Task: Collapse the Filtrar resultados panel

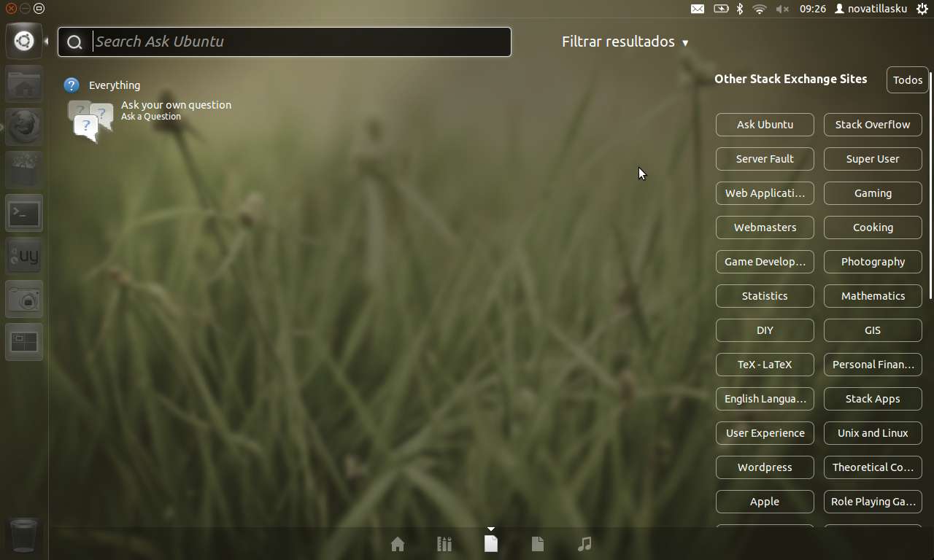Action: [x=625, y=42]
